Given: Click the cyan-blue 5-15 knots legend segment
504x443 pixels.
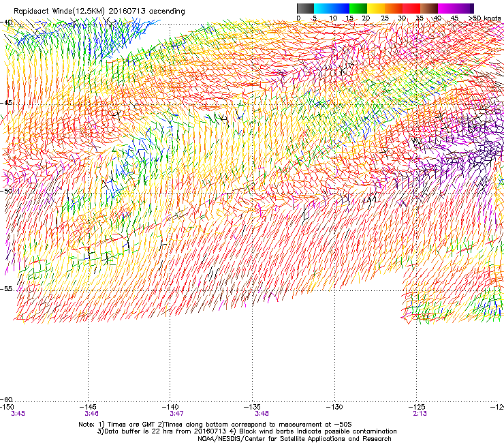Looking at the screenshot, I should [x=332, y=8].
